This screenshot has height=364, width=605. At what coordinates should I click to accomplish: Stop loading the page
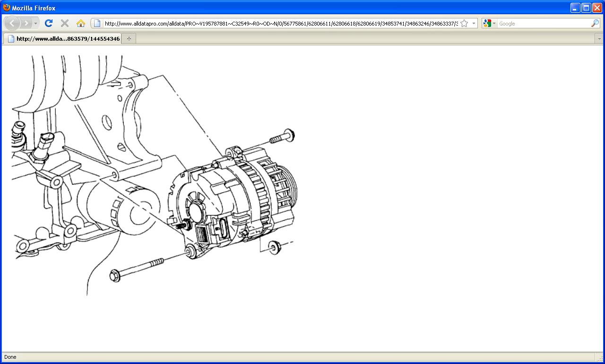coord(65,23)
